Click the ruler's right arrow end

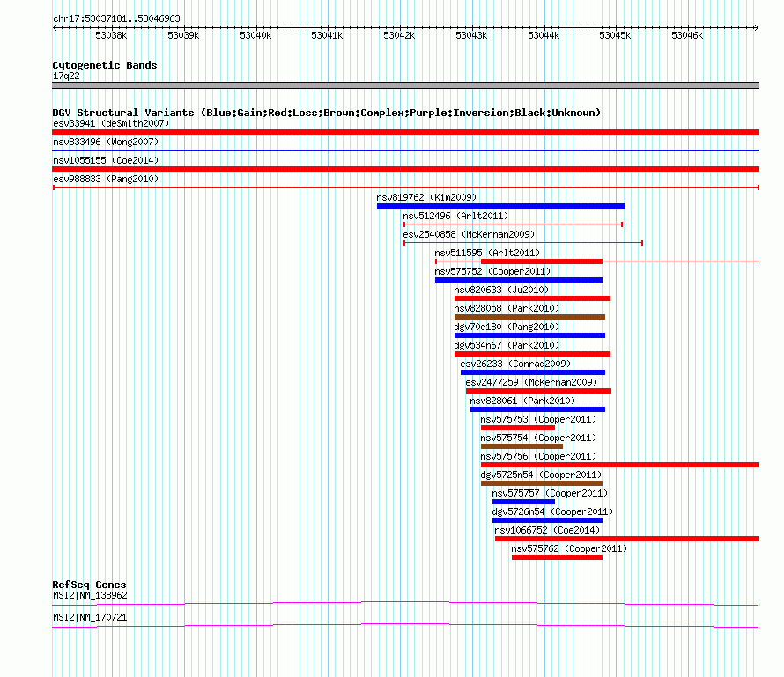pyautogui.click(x=757, y=28)
